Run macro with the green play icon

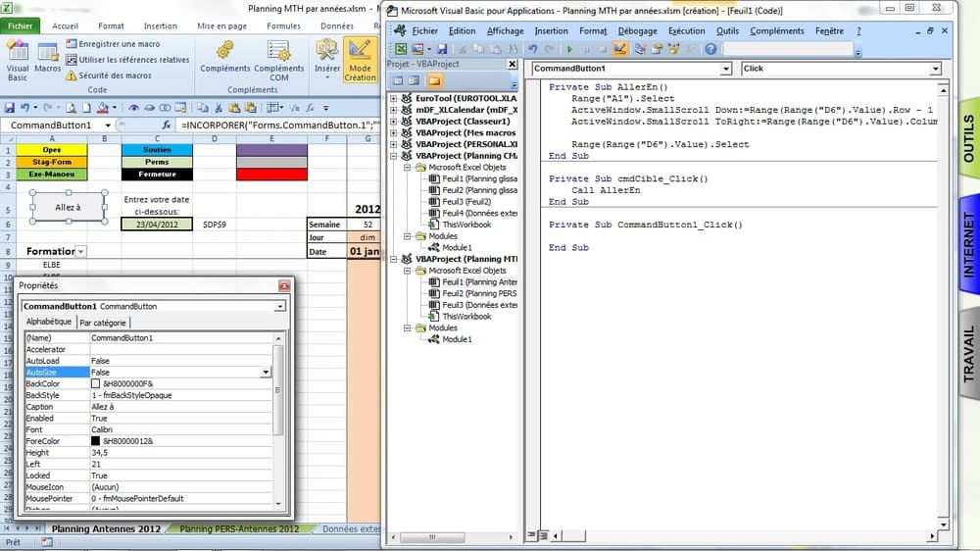point(569,49)
